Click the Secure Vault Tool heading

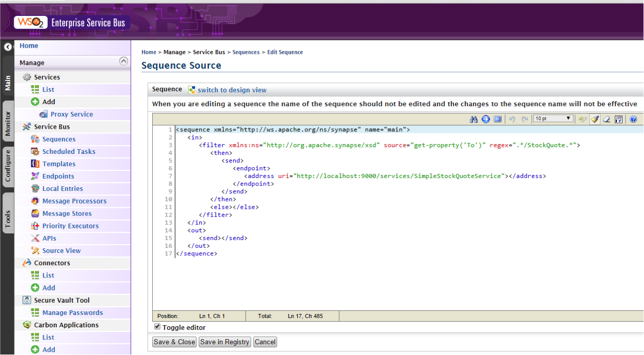point(62,300)
